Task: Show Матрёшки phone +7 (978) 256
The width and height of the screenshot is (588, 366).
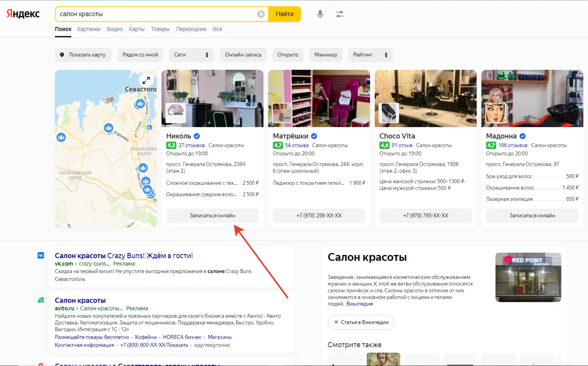Action: (x=319, y=215)
